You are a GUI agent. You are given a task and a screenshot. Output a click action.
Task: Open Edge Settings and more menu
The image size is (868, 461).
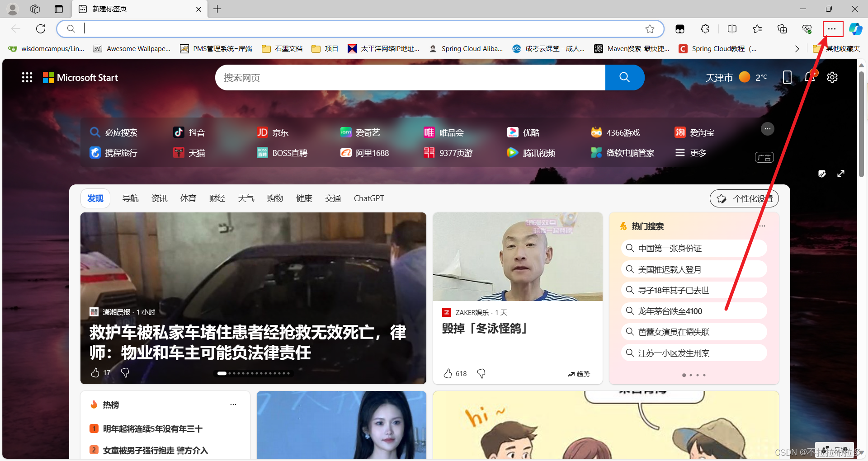(x=832, y=29)
